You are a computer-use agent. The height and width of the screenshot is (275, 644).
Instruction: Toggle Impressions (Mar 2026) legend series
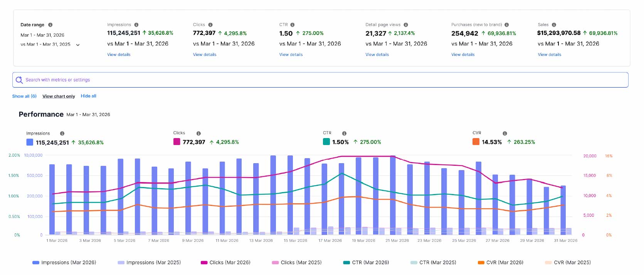tap(64, 263)
